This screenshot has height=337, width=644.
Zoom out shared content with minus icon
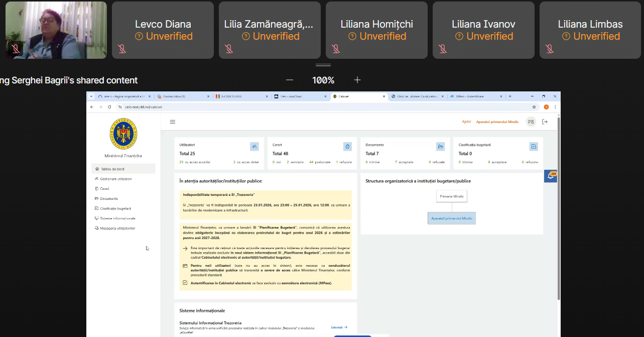click(289, 80)
